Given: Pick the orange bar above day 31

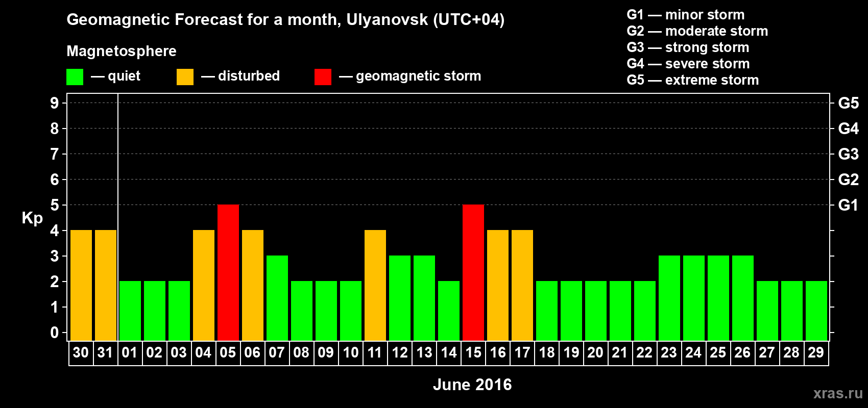Looking at the screenshot, I should pos(106,286).
